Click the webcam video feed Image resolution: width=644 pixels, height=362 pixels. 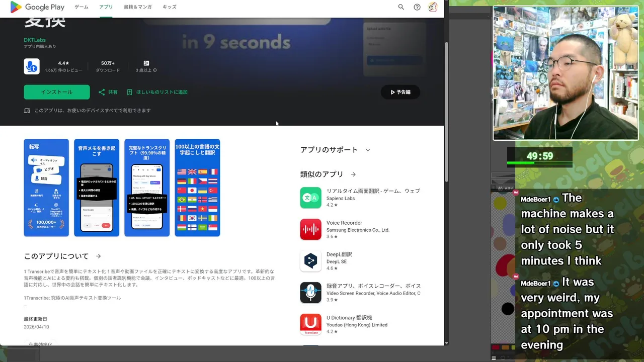tap(566, 73)
